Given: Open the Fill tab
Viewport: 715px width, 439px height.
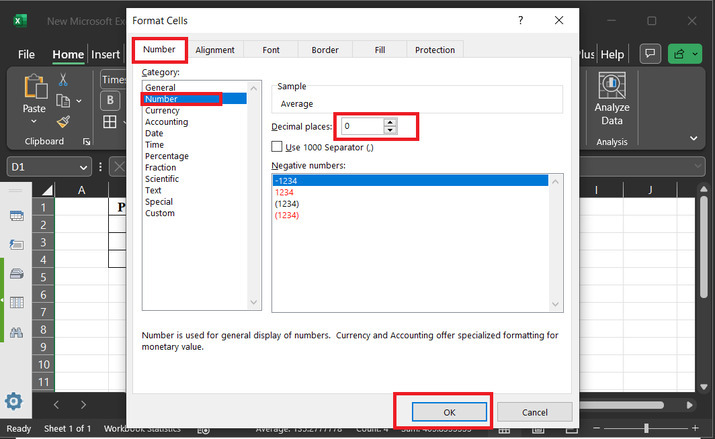Looking at the screenshot, I should pos(380,50).
